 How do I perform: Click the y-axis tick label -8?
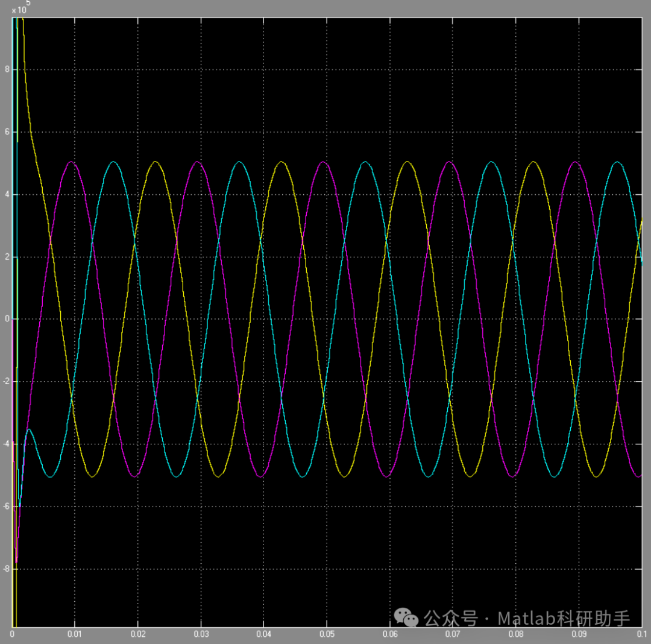[6, 569]
